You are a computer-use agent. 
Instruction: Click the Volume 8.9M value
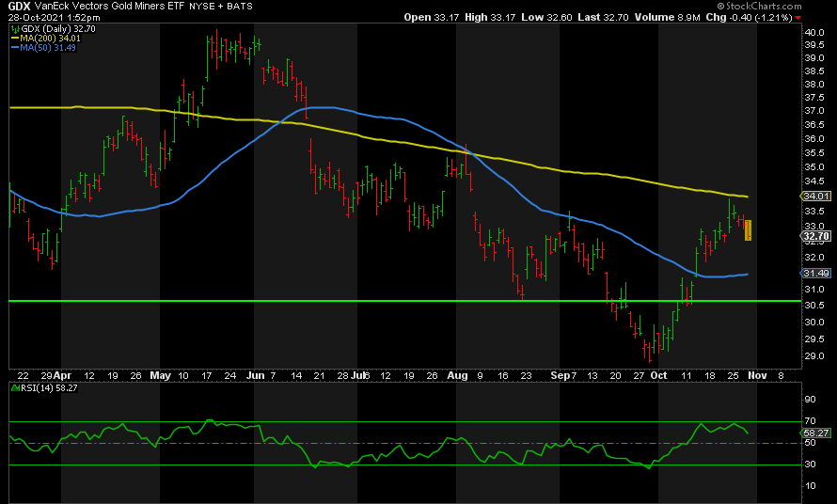click(668, 17)
